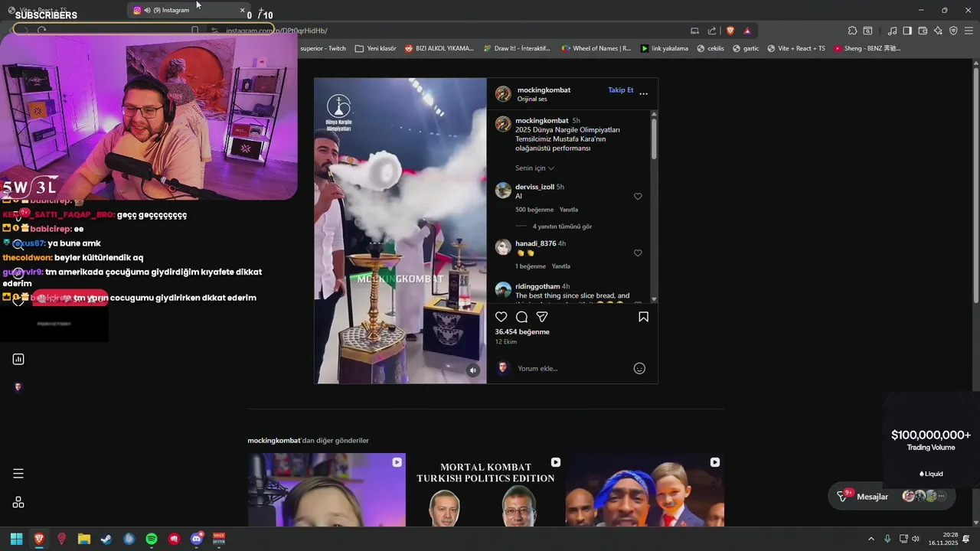Open superior - Twitch bookmark
This screenshot has height=551, width=980.
(322, 48)
